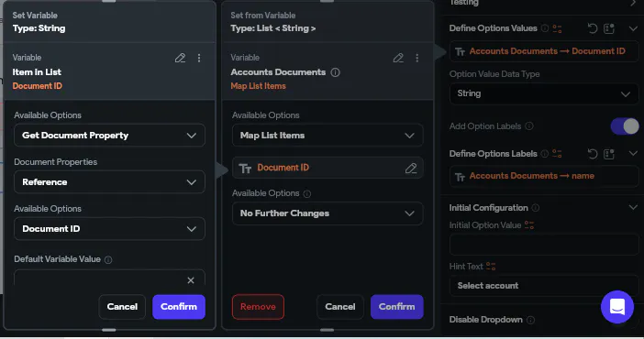Expand the Testing section arrow
Viewport: 644px width, 339px height.
[x=633, y=4]
